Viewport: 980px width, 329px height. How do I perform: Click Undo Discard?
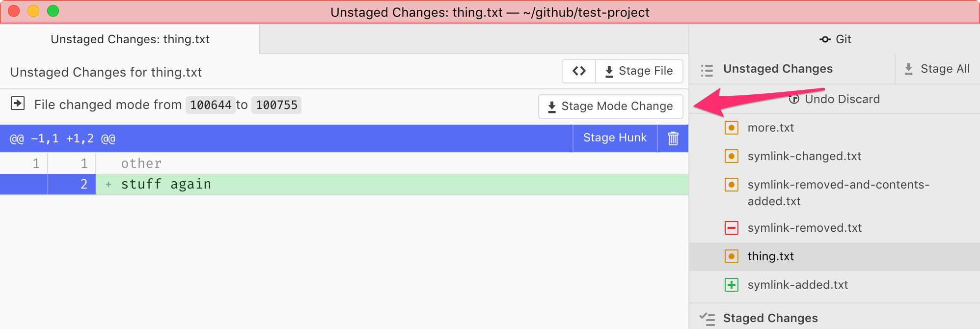coord(835,99)
